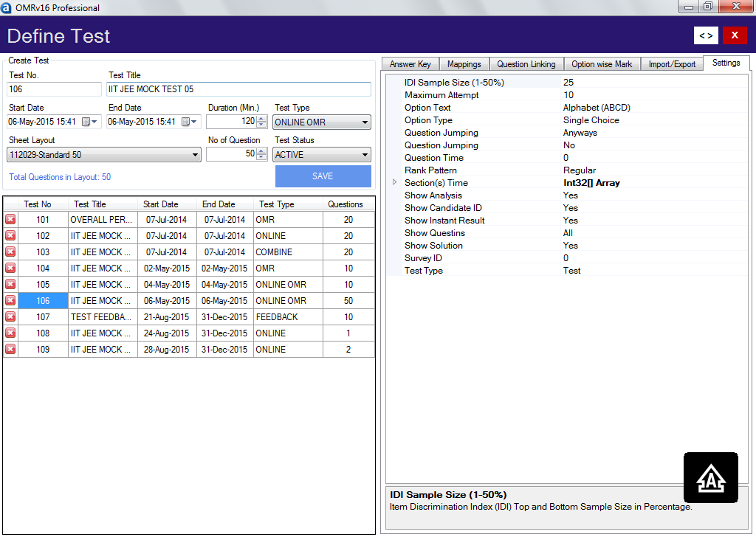Image resolution: width=756 pixels, height=537 pixels.
Task: Select the Survey ID property row
Action: pyautogui.click(x=574, y=257)
